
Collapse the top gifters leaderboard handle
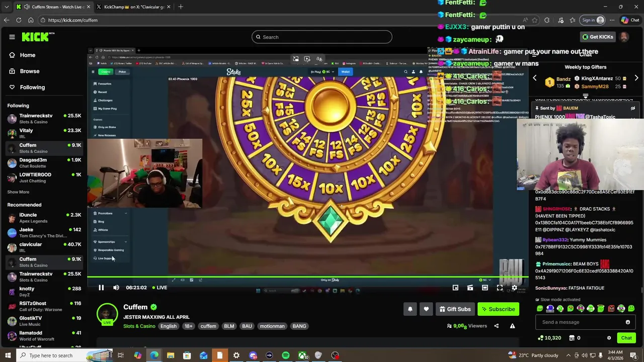586,96
